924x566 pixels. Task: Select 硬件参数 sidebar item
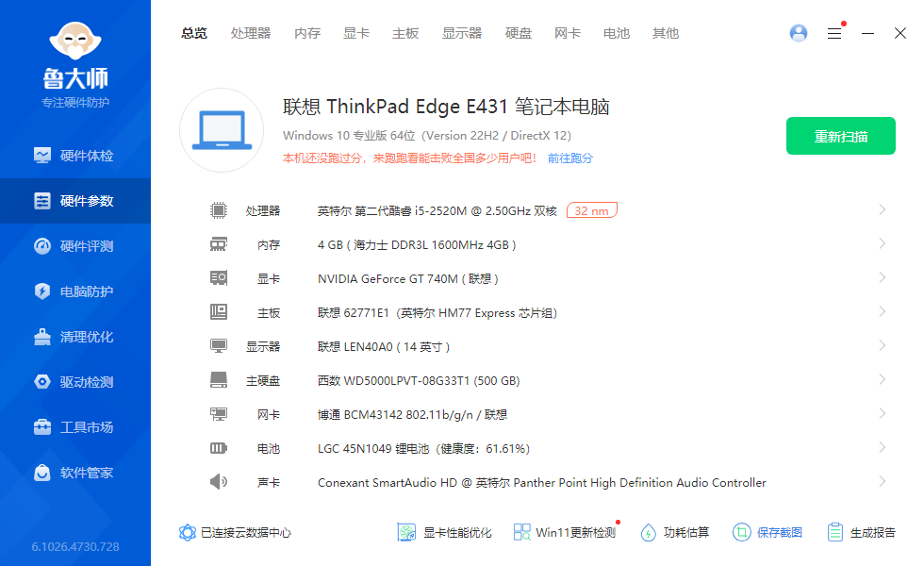74,201
